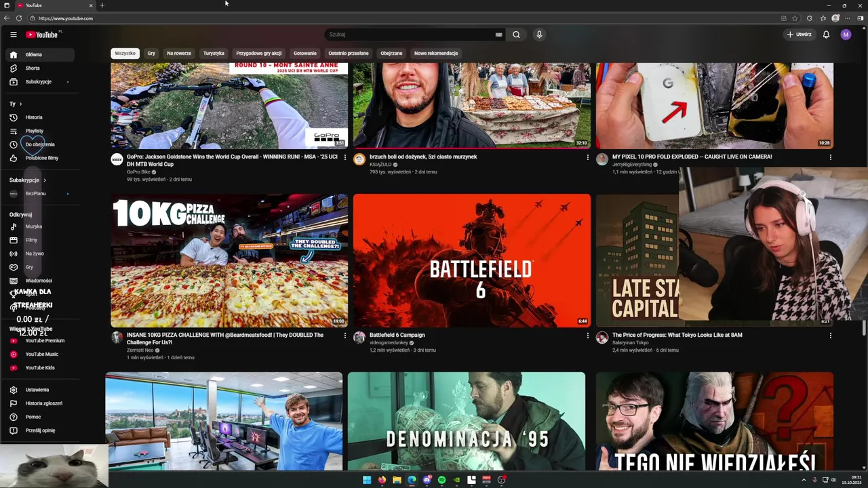The width and height of the screenshot is (868, 488).
Task: Open browser settings and more ellipsis
Action: [848, 18]
